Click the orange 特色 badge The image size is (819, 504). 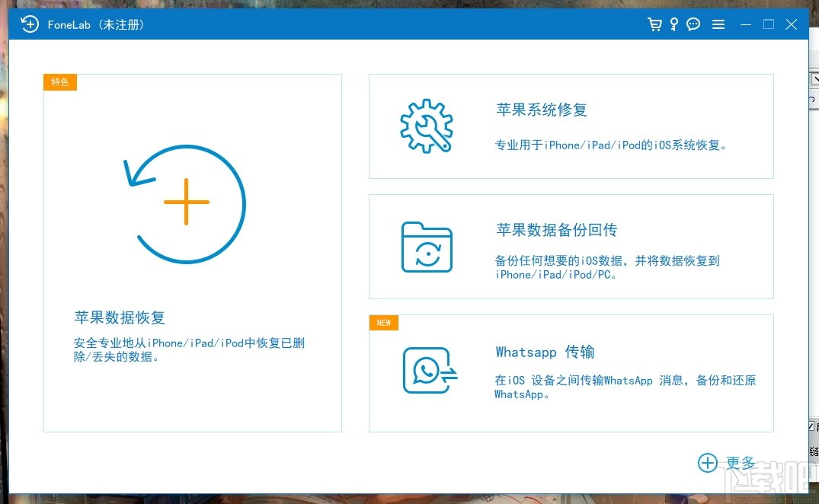coord(59,81)
